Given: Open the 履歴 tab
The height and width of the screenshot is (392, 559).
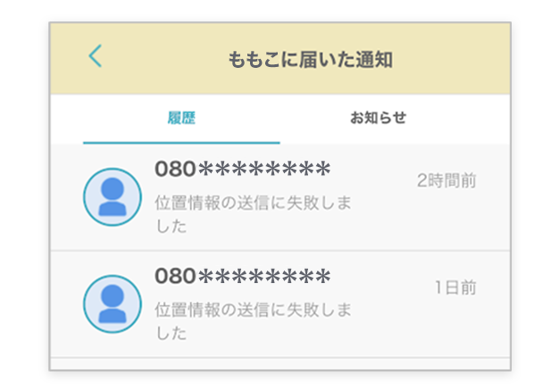Looking at the screenshot, I should (x=181, y=118).
